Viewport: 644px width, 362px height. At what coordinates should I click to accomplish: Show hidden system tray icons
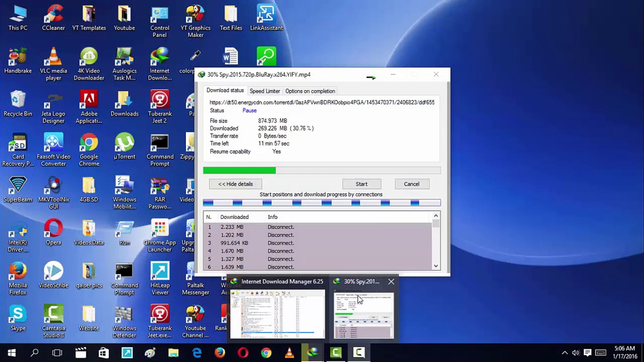pos(565,353)
